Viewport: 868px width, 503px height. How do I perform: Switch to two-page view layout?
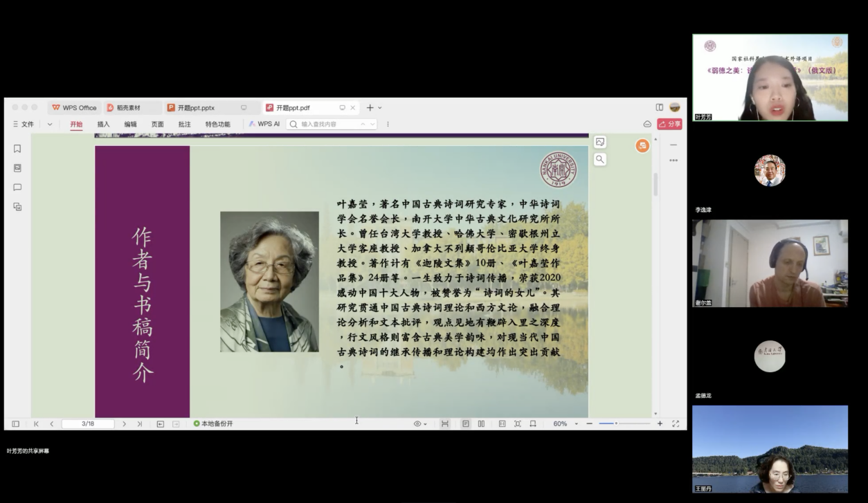481,423
